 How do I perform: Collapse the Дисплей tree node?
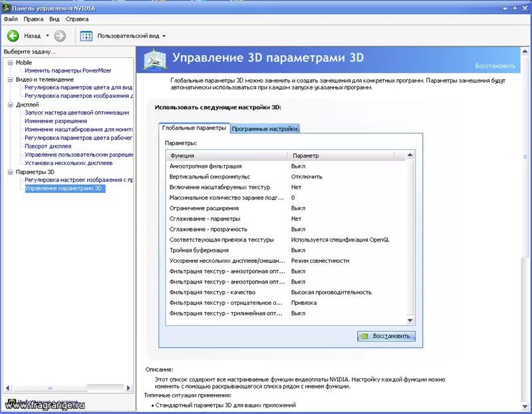tap(10, 104)
